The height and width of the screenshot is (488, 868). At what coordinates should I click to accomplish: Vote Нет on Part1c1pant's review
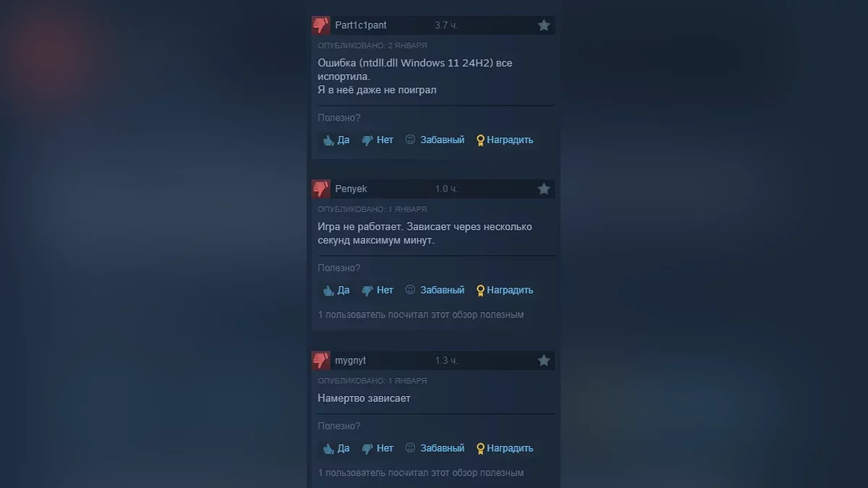click(378, 140)
